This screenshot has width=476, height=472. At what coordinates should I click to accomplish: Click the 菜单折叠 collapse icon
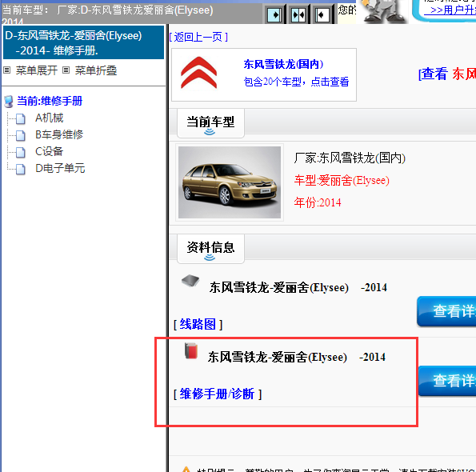[66, 70]
